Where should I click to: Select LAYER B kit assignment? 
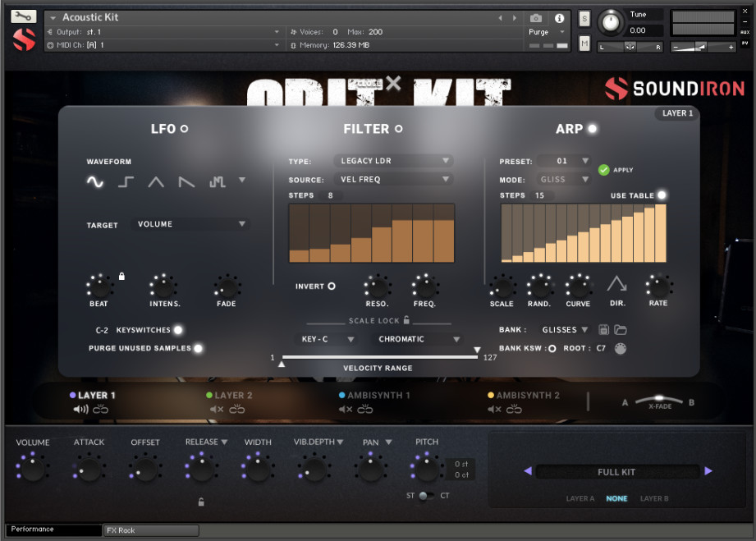[x=653, y=498]
